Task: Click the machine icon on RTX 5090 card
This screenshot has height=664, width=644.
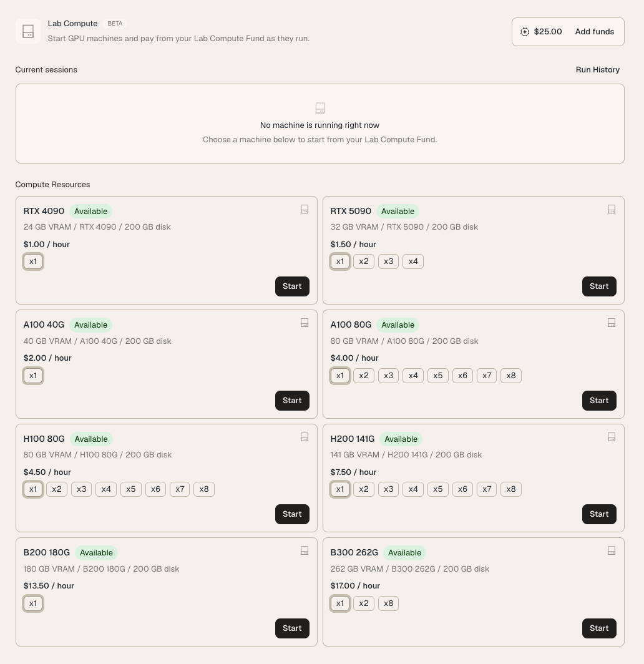Action: point(612,209)
